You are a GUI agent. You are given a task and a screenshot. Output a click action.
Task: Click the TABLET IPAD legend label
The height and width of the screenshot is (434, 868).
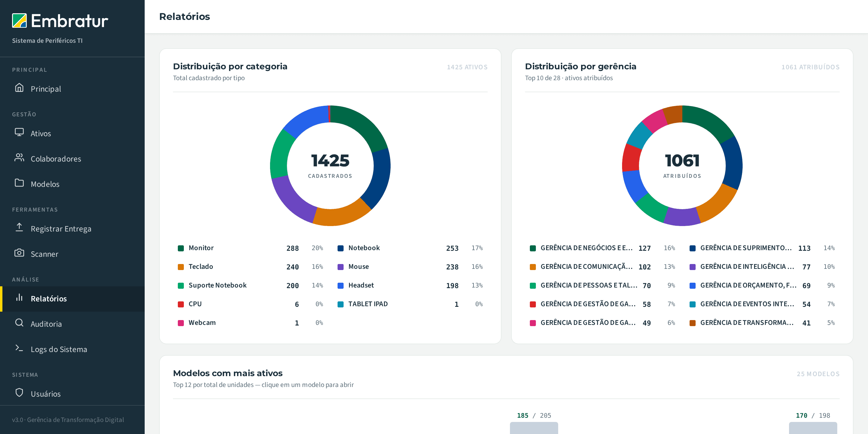point(368,304)
